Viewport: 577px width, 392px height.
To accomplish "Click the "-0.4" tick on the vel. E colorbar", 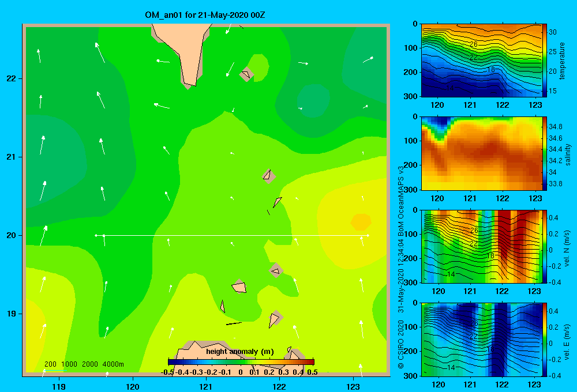I will [x=554, y=375].
